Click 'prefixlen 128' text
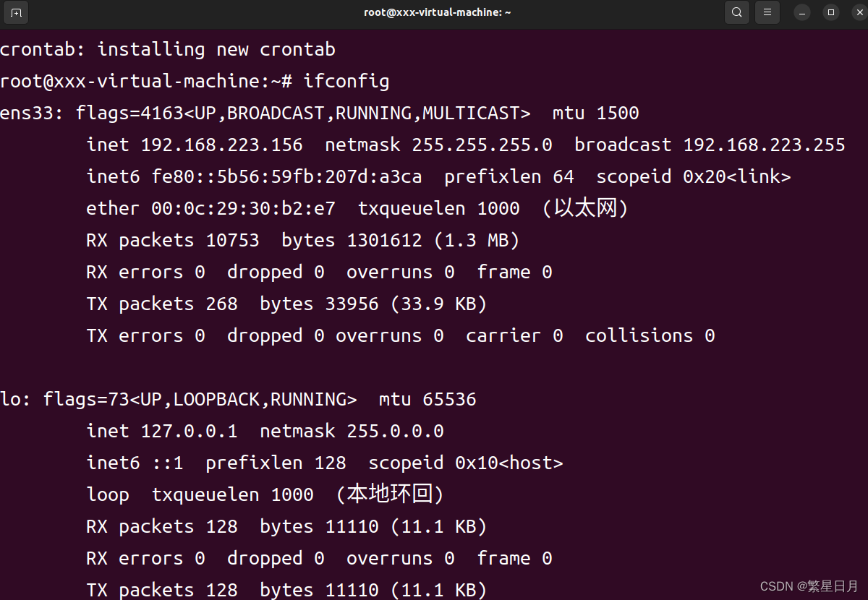Viewport: 868px width, 600px height. 276,463
